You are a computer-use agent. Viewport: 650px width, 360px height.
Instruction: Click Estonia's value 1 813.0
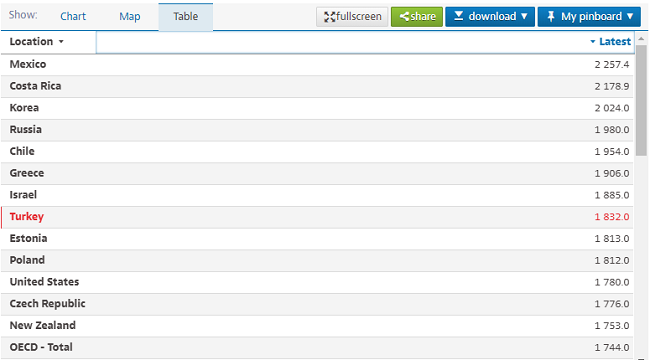click(x=611, y=239)
